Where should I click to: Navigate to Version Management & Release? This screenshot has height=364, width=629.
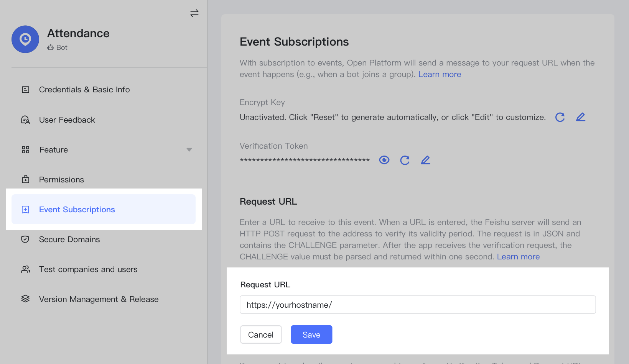(99, 299)
